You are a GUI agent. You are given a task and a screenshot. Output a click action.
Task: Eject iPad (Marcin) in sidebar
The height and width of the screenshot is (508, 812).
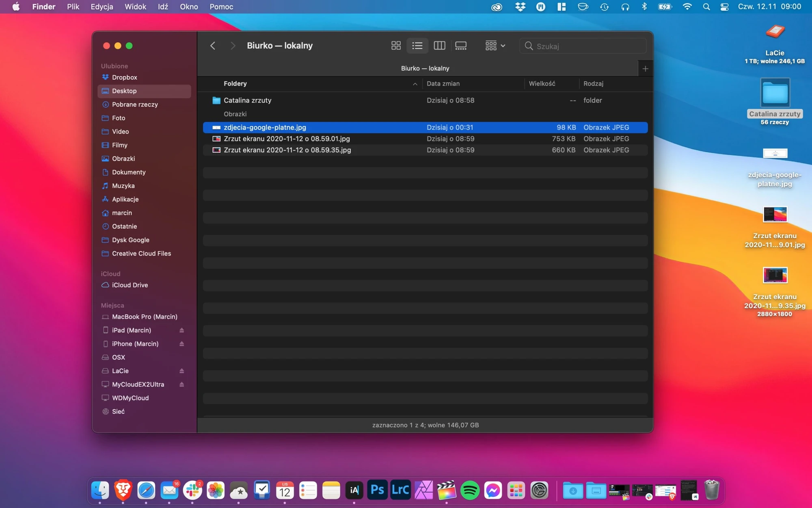point(182,330)
